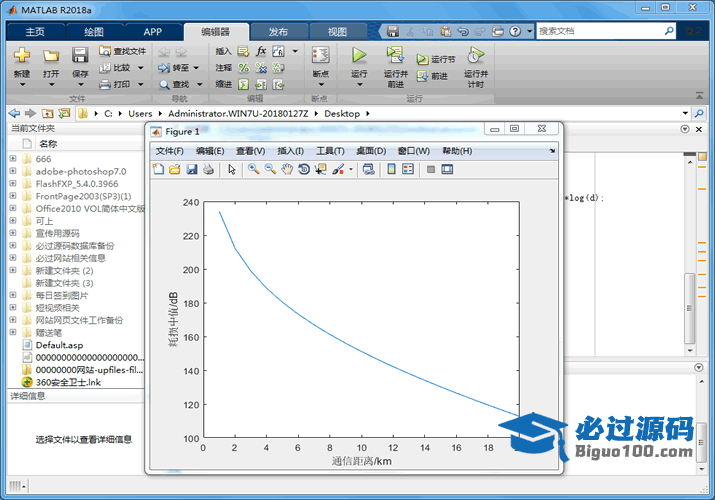Switch to the 绘图 (Plots) tab
The height and width of the screenshot is (500, 715).
click(x=94, y=31)
